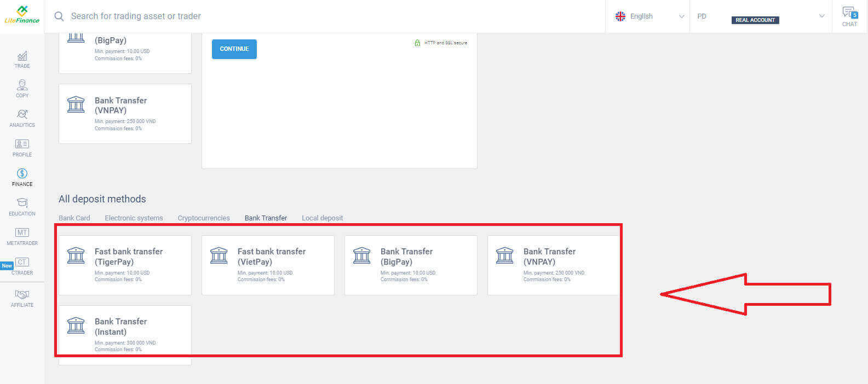Screen dimensions: 868x384
Task: Switch to the Bank Card tab
Action: coord(74,218)
